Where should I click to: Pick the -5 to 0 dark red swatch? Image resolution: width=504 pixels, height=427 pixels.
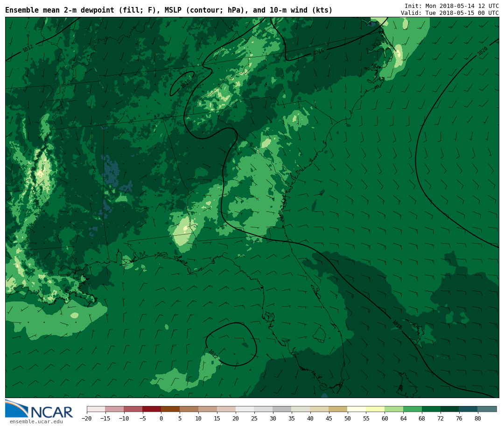click(x=152, y=409)
